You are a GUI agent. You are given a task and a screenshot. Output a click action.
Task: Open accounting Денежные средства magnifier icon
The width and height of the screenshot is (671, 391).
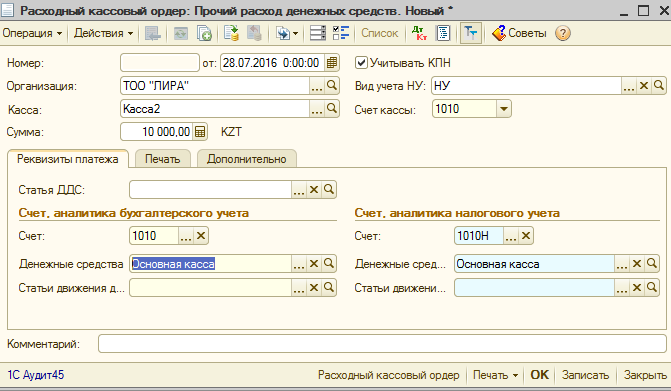[329, 264]
